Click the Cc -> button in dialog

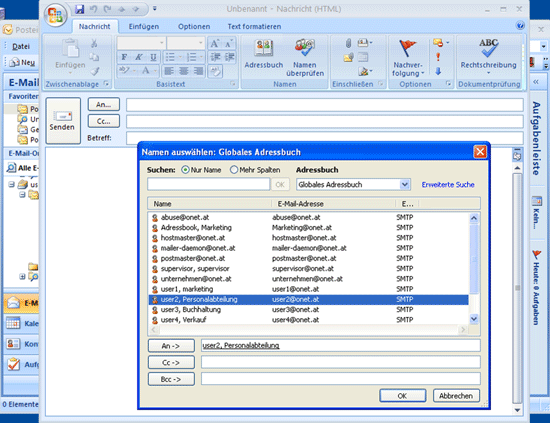pos(171,362)
